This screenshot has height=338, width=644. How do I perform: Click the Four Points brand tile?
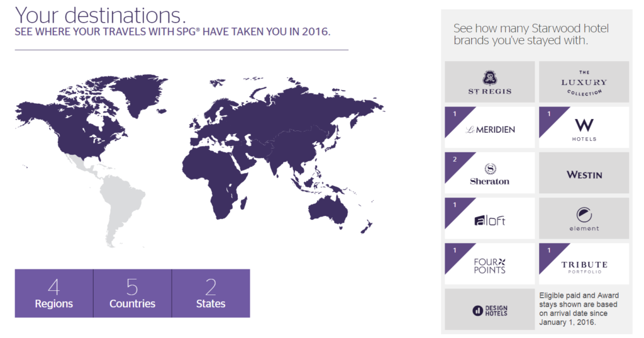(x=489, y=264)
